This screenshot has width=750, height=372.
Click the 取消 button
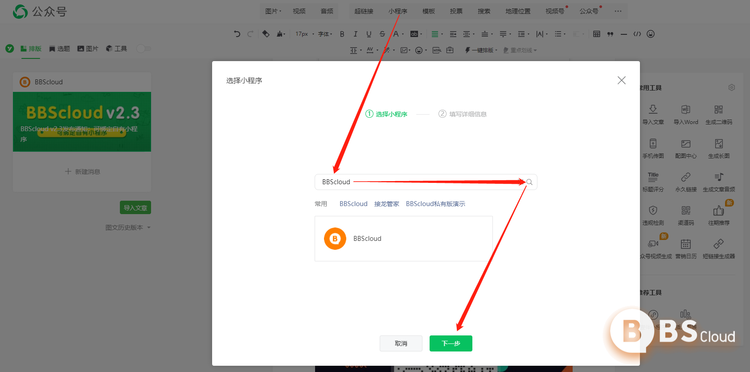coord(401,343)
